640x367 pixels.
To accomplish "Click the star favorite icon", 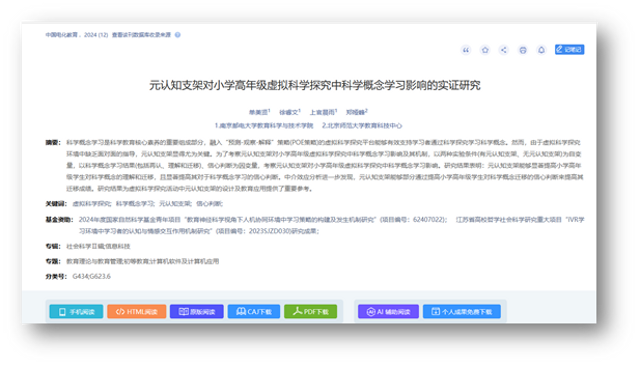I will click(485, 50).
